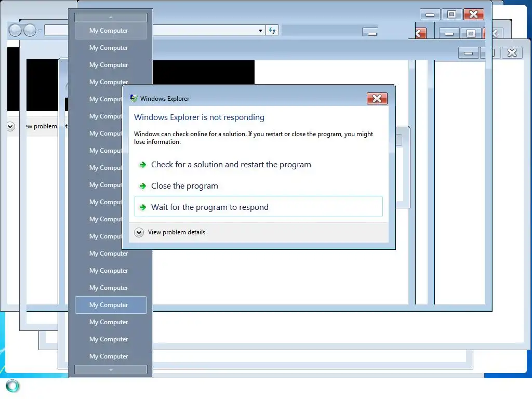Open the highlighted My Computer menu entry

(111, 304)
